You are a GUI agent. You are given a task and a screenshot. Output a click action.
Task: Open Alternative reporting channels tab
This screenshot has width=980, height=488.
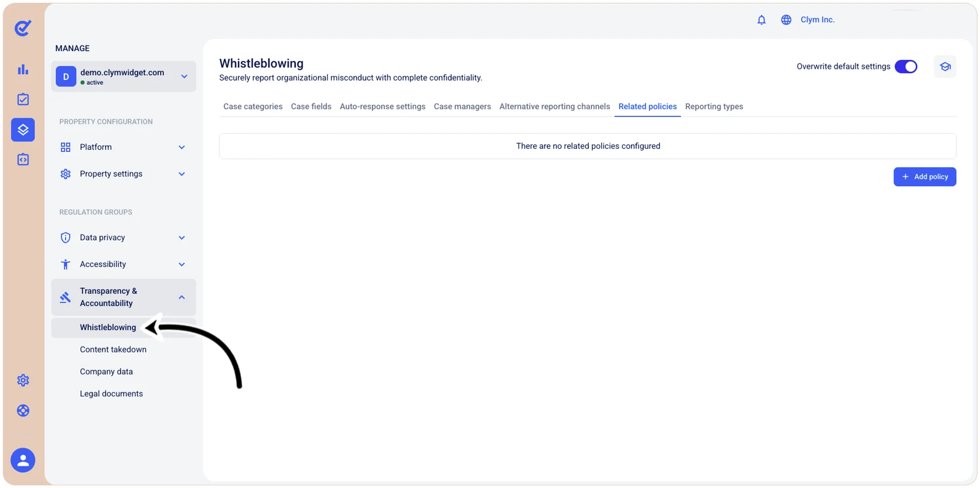coord(555,106)
